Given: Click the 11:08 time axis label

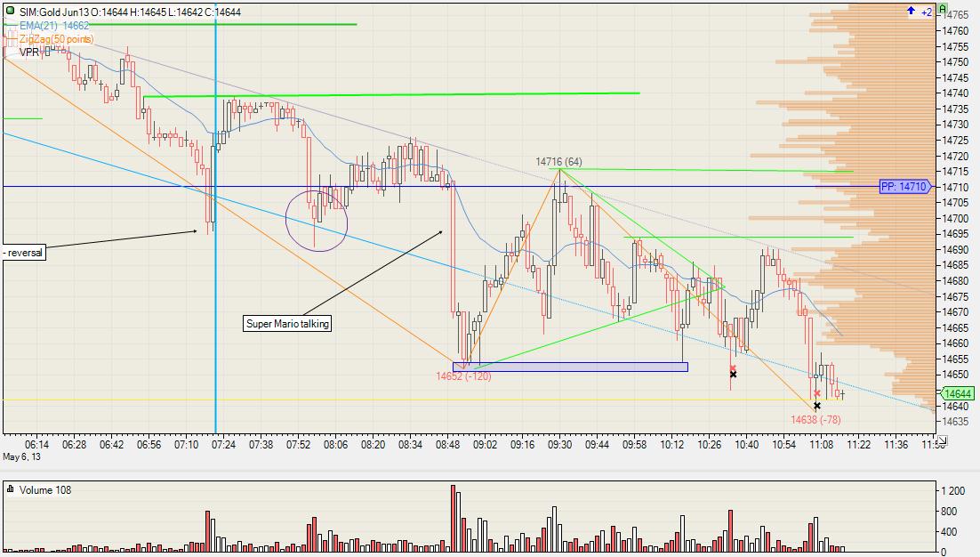Looking at the screenshot, I should [x=821, y=445].
